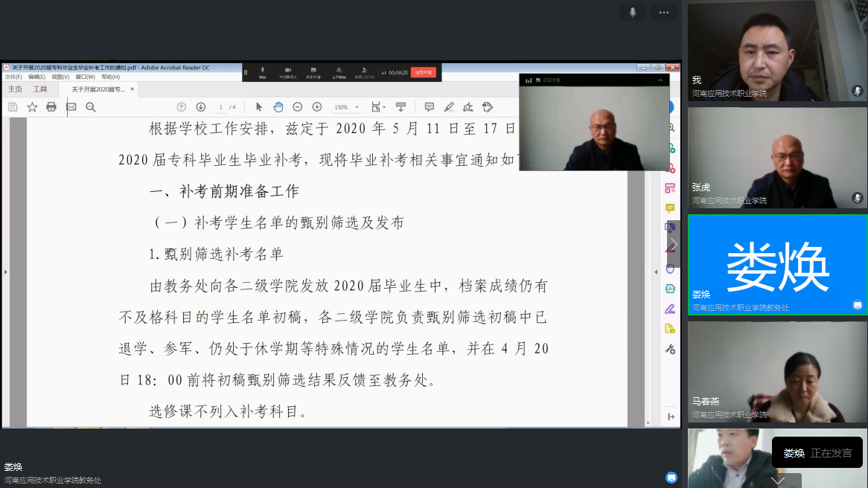Image resolution: width=868 pixels, height=488 pixels.
Task: Click the zoom out minus icon
Action: (298, 107)
